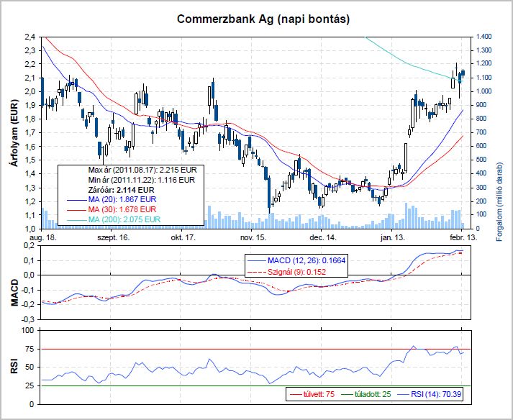
Task: Click the 2,4 price axis label
Action: point(29,37)
